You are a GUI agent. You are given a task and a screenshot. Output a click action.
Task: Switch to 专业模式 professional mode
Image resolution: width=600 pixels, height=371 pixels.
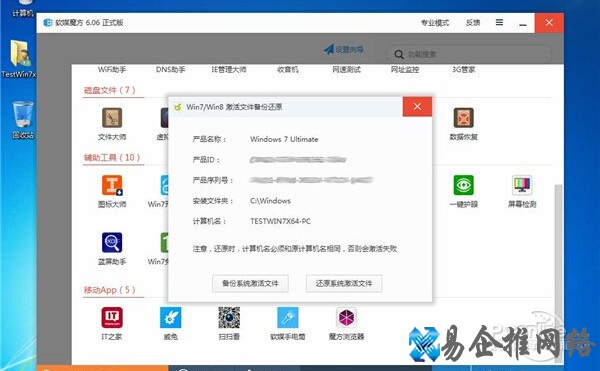435,23
